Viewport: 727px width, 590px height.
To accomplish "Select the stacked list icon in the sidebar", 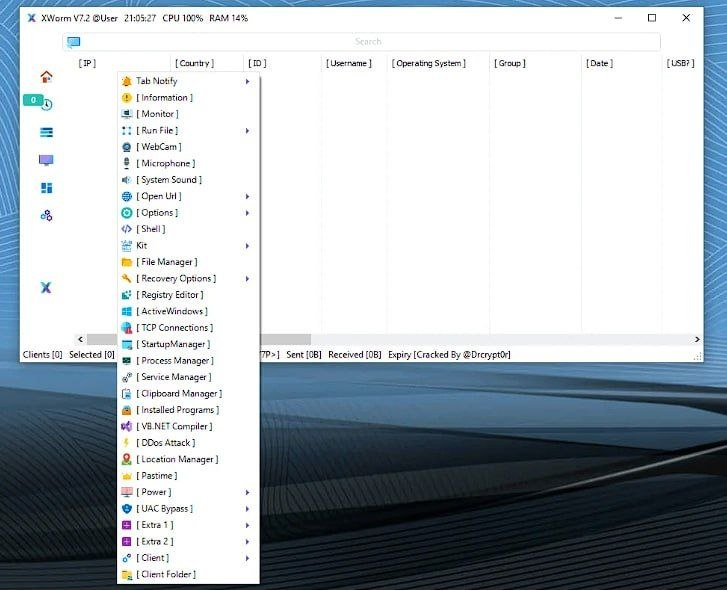I will pyautogui.click(x=46, y=133).
